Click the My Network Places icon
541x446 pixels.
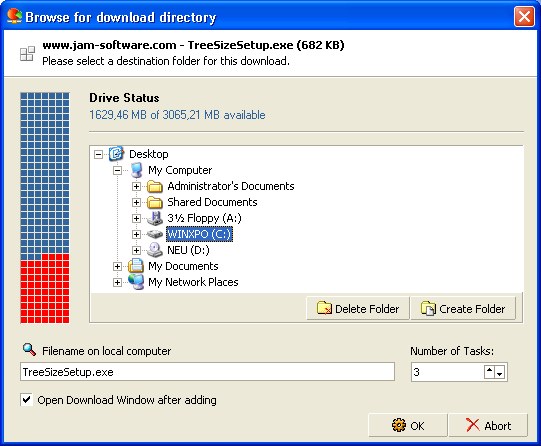point(136,282)
